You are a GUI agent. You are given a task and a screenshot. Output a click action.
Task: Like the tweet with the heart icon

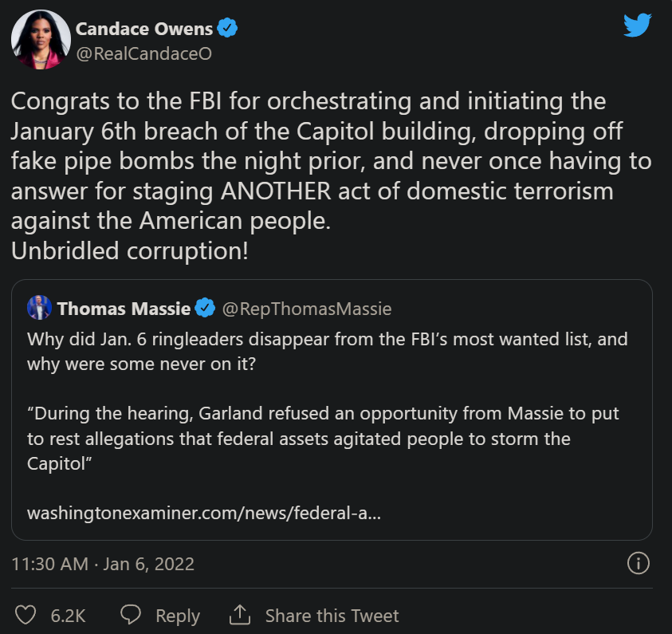(27, 615)
